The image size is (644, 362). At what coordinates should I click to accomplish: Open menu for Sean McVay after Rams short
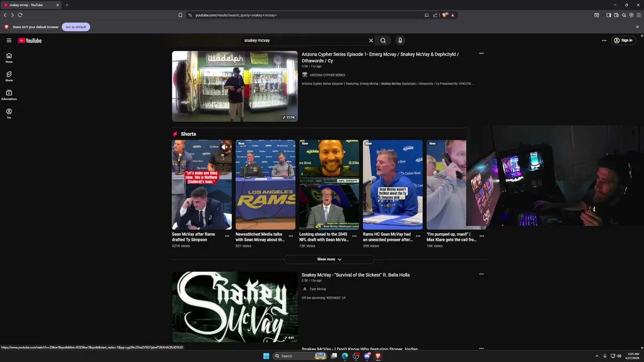pos(227,236)
